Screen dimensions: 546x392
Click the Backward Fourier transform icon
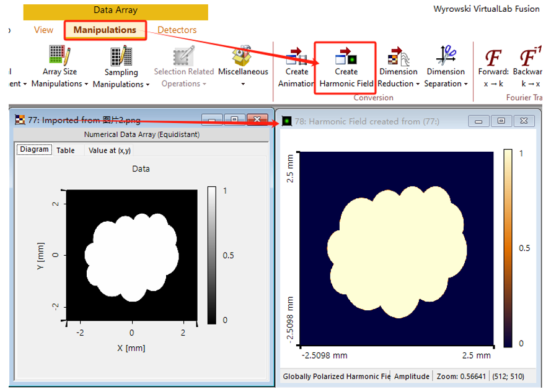(530, 56)
